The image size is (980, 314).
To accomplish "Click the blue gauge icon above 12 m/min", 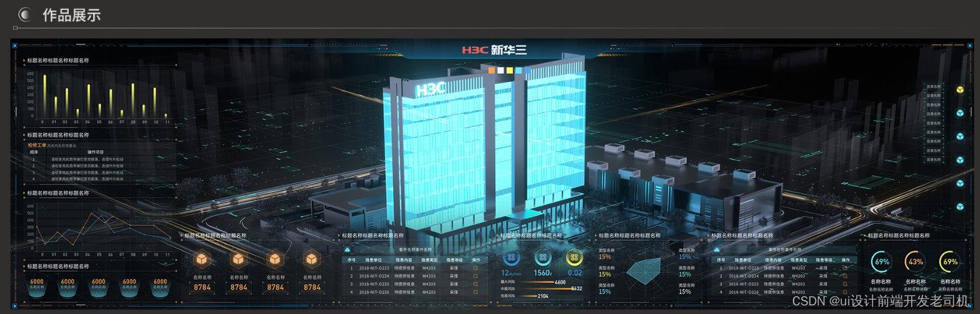I will [511, 258].
